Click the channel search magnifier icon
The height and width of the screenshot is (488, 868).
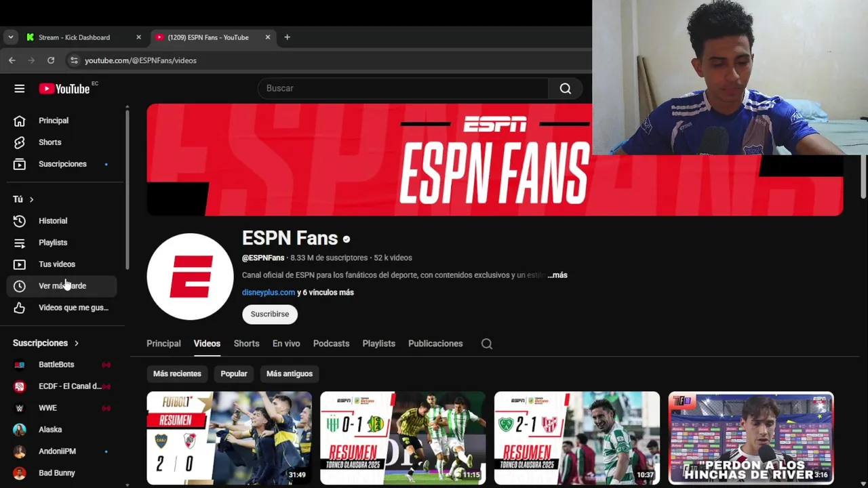[x=487, y=344]
